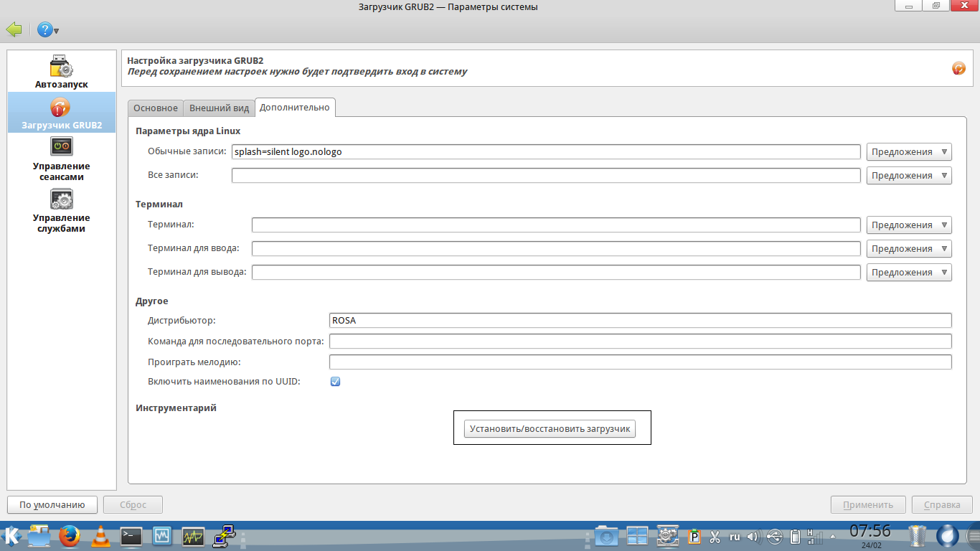Open the KDE application launcher menu
Screen dimensions: 980x551
pyautogui.click(x=12, y=536)
